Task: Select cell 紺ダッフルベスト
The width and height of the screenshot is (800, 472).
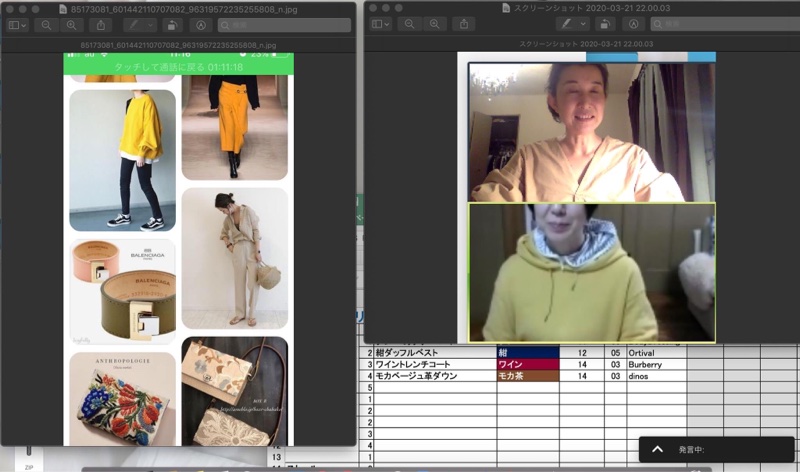Action: click(x=435, y=353)
